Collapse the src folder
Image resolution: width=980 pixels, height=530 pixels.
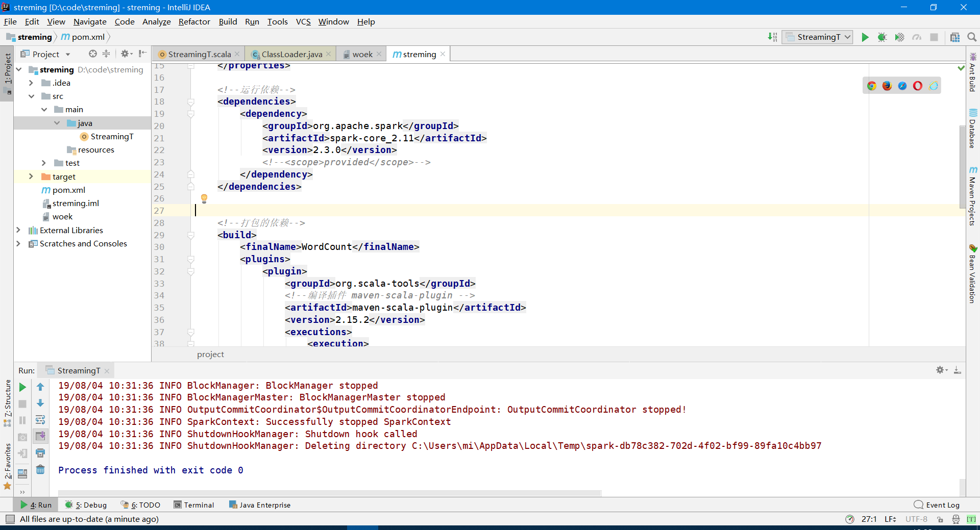[x=31, y=96]
